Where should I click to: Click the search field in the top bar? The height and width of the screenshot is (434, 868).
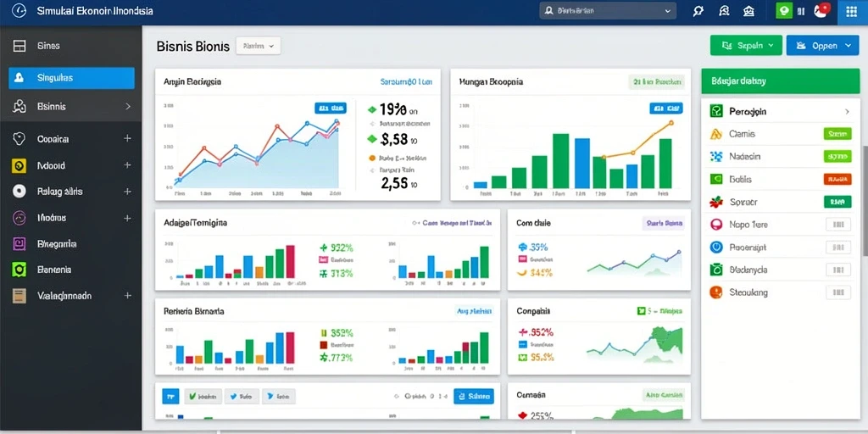[x=608, y=10]
